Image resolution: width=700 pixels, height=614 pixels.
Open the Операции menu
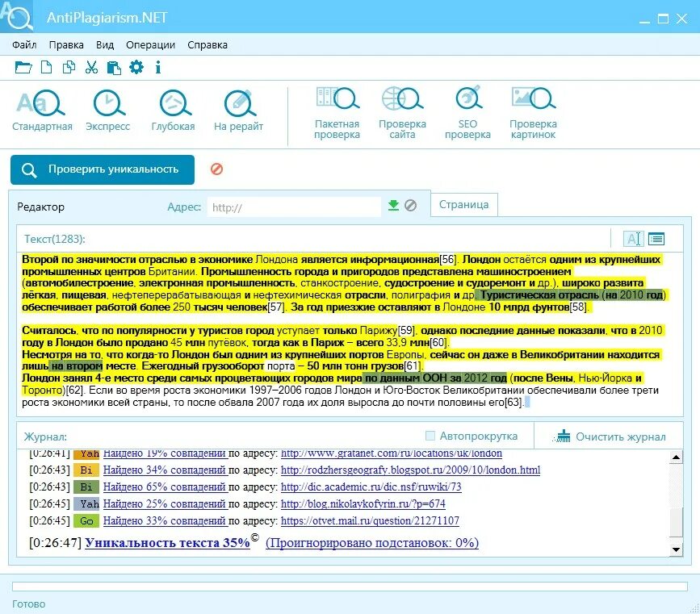click(150, 45)
